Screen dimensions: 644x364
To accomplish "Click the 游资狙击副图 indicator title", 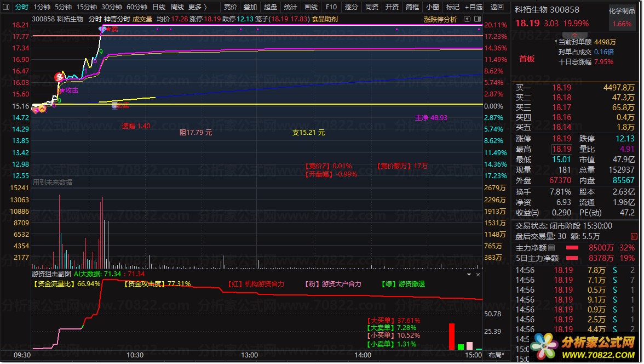I will coord(51,274).
